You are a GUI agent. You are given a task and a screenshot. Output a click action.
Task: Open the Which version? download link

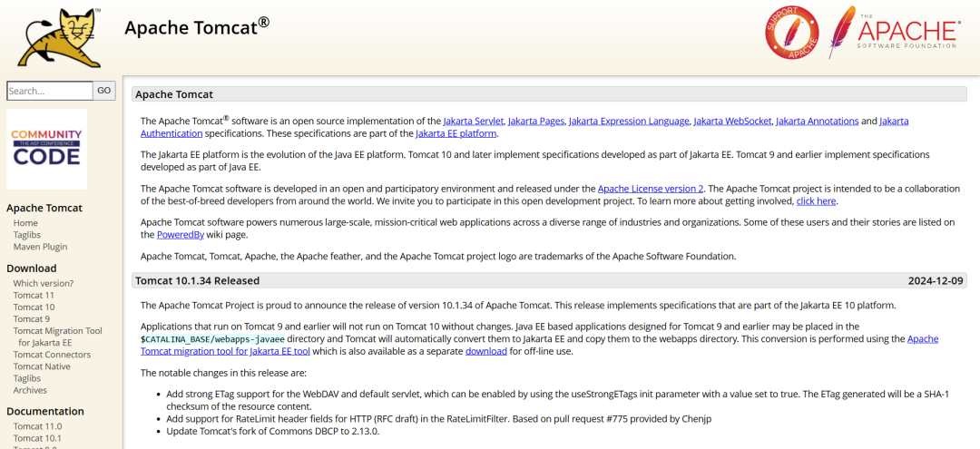tap(44, 283)
